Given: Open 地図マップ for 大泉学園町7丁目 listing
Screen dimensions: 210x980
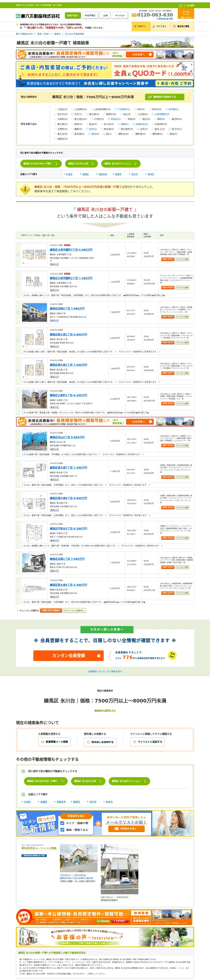Looking at the screenshot, I should pyautogui.click(x=54, y=264).
